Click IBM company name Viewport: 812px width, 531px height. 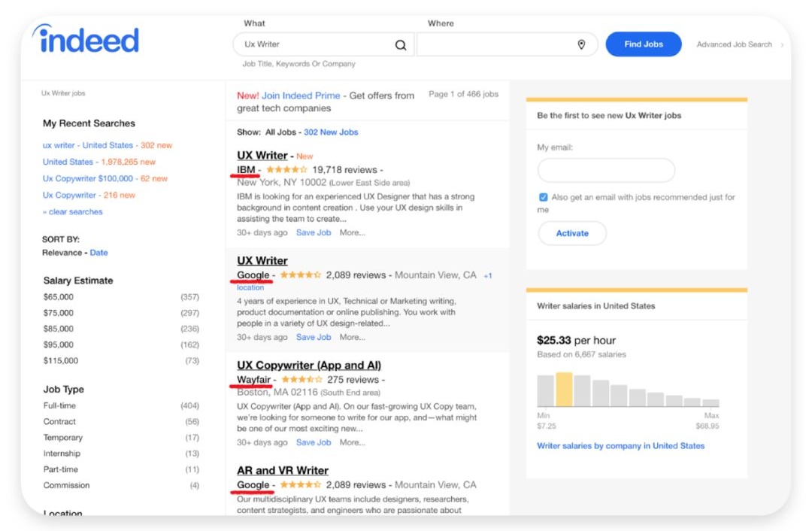coord(246,170)
